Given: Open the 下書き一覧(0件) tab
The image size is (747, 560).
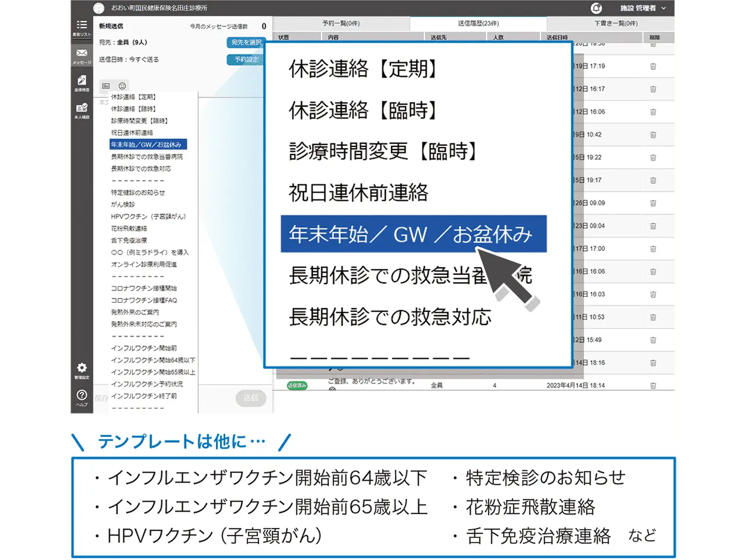Looking at the screenshot, I should pyautogui.click(x=616, y=23).
